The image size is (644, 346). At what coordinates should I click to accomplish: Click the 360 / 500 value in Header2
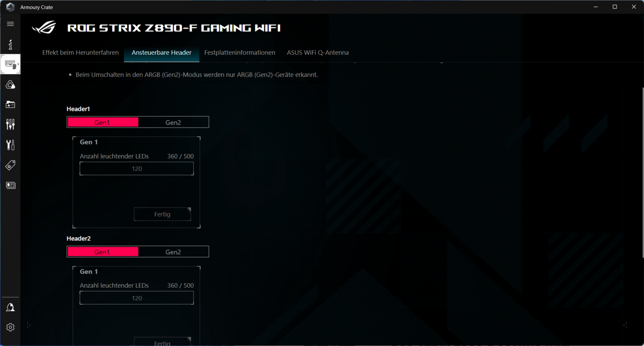click(181, 285)
